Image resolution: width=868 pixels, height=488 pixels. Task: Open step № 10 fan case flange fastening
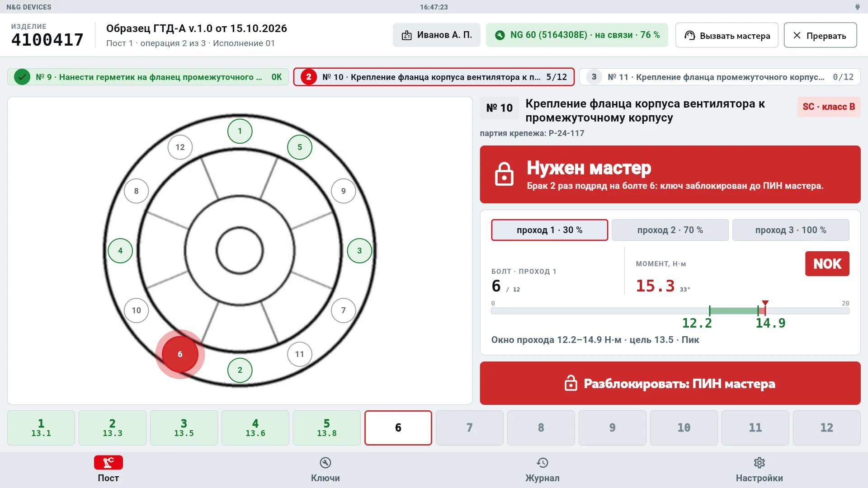click(x=434, y=77)
